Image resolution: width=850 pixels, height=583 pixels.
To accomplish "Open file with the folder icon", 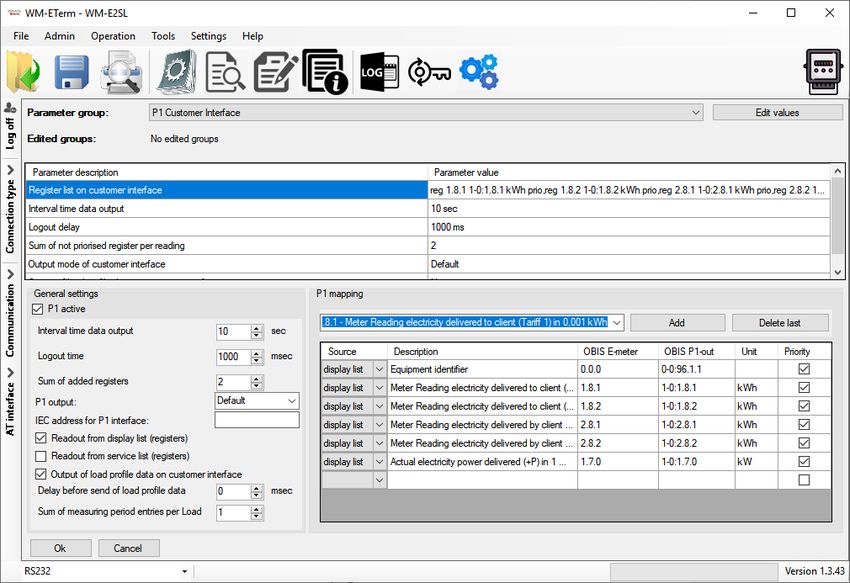I will [x=23, y=72].
